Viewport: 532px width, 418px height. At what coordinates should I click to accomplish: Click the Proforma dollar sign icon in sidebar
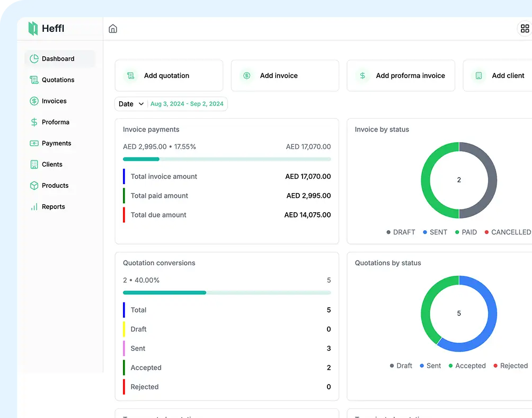[34, 122]
